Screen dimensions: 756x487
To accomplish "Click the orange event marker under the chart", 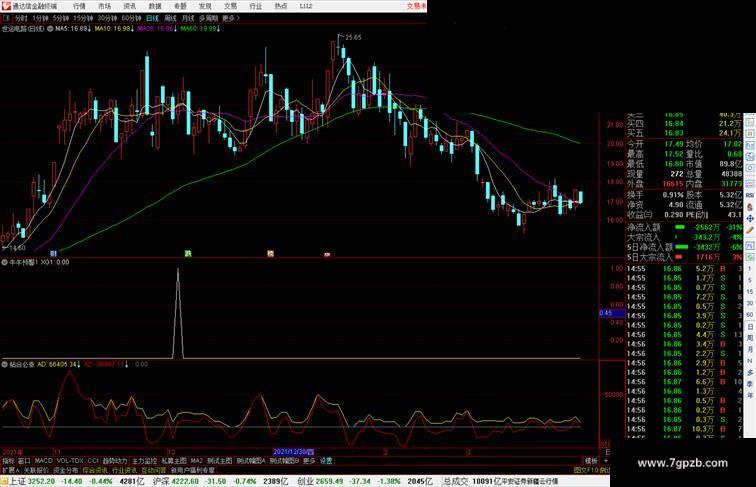I will [x=270, y=253].
